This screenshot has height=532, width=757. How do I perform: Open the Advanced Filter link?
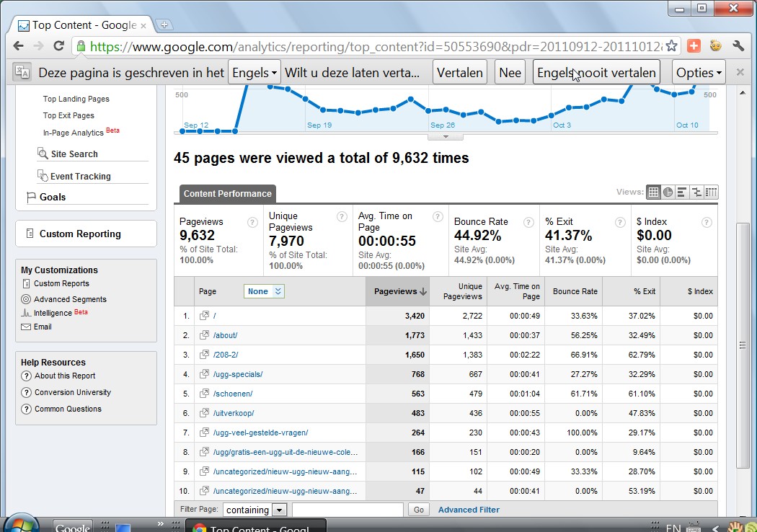point(469,510)
